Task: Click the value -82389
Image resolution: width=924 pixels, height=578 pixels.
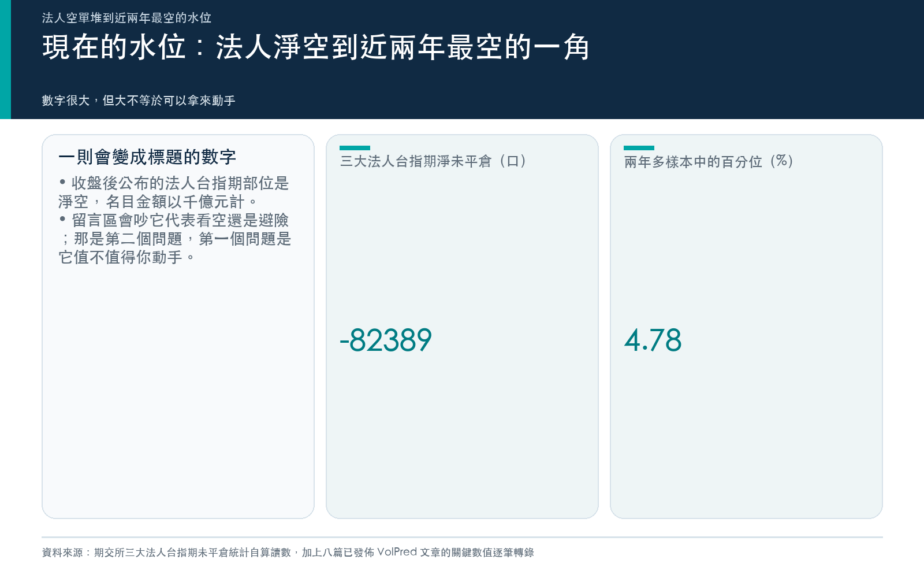Action: 386,340
